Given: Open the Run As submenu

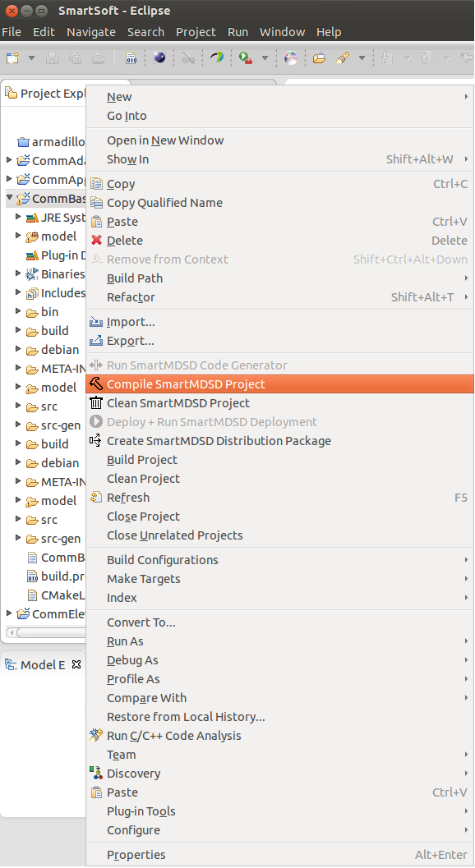Looking at the screenshot, I should click(x=280, y=641).
